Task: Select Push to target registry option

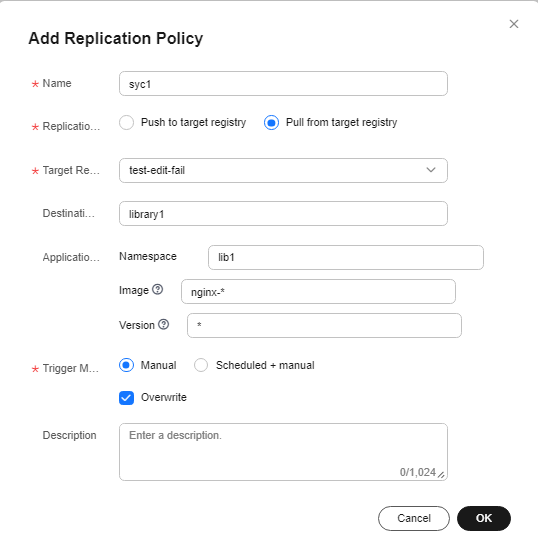Action: [126, 123]
